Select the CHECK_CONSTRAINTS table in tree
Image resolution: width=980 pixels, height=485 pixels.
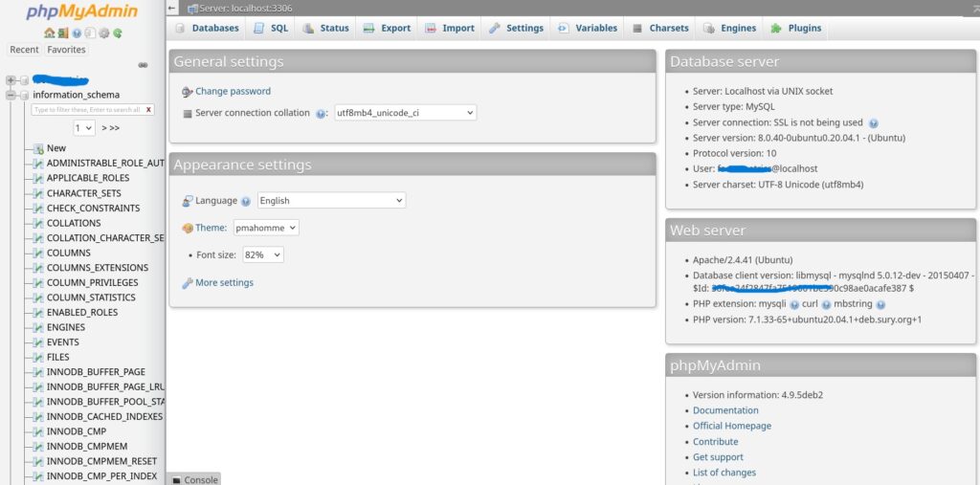93,209
